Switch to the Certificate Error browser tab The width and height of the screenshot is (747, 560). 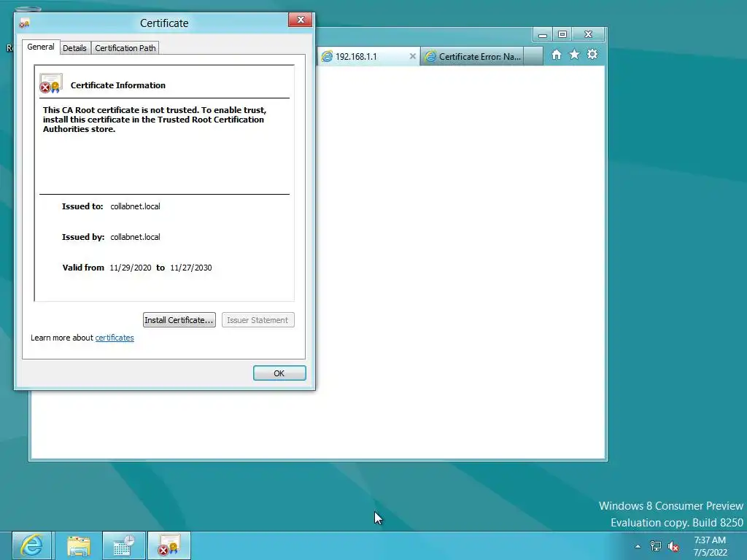coord(472,57)
